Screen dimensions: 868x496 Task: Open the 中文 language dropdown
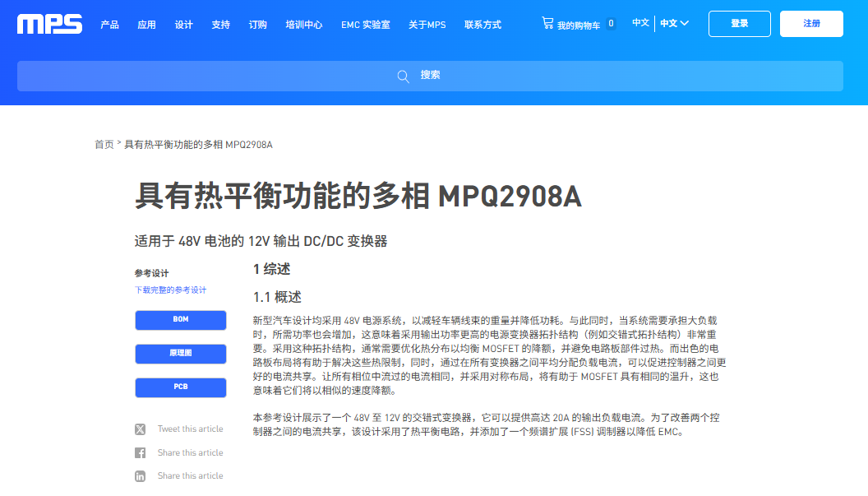674,23
